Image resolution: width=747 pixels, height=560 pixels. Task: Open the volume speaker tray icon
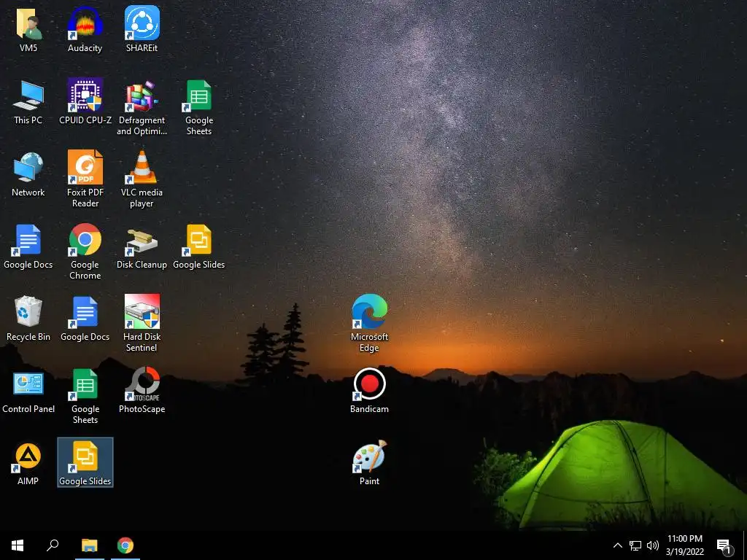coord(653,545)
